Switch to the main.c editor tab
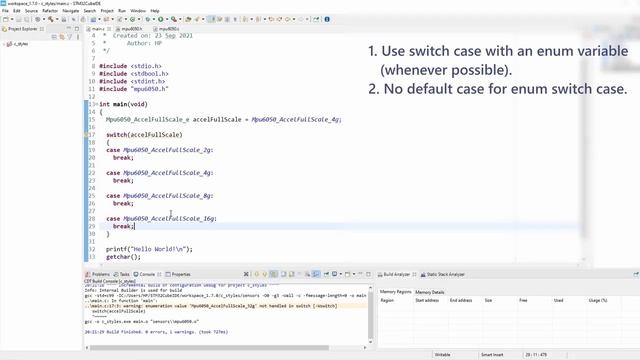Screen dimensions: 640x360 pos(98,29)
